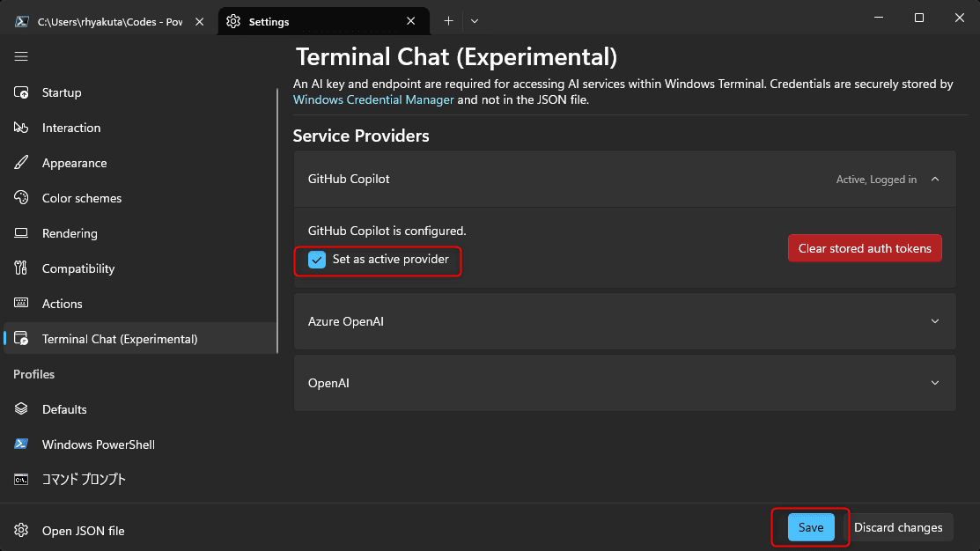Open the hamburger navigation menu
Viewport: 980px width, 551px height.
[21, 57]
